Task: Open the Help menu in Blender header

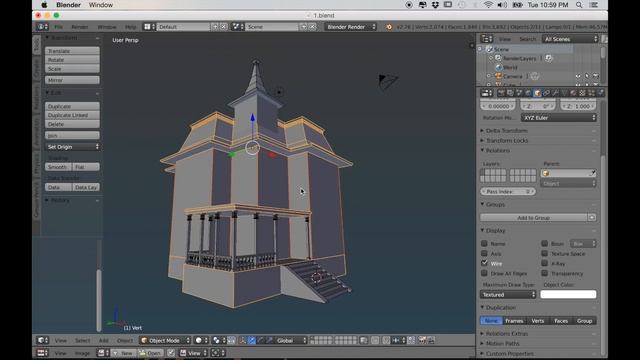Action: (131, 27)
